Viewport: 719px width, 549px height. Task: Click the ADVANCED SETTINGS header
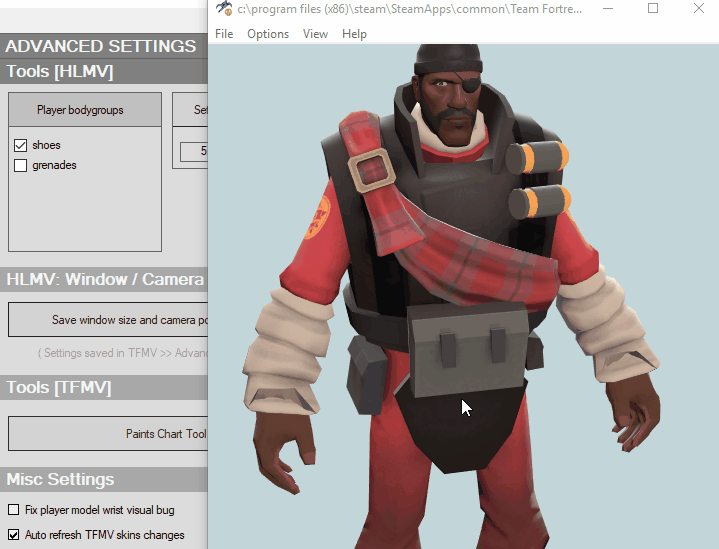click(104, 46)
